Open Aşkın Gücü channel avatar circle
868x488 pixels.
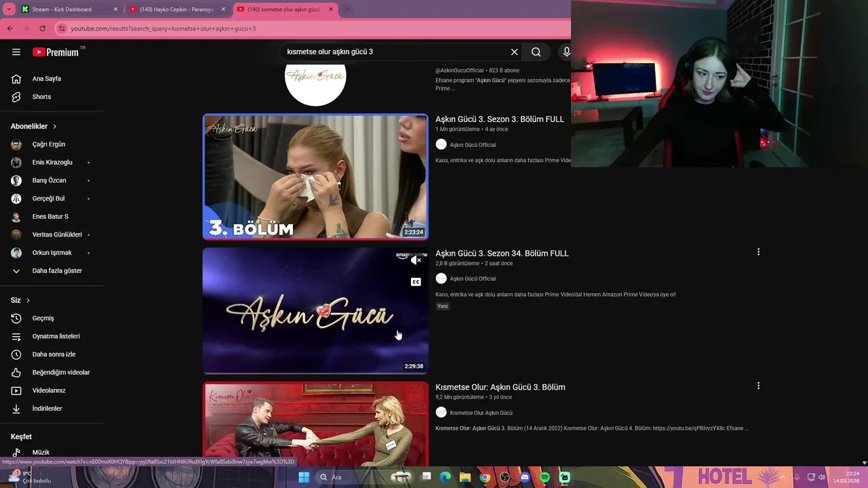(315, 85)
